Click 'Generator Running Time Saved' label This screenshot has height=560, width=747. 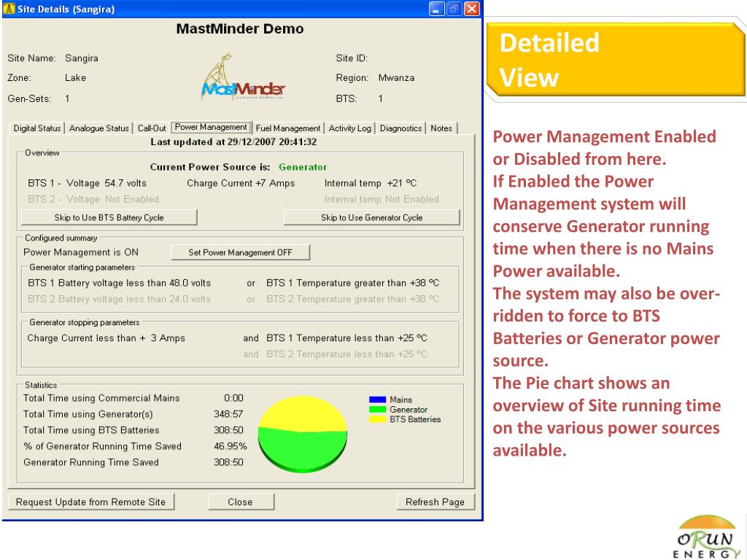[x=91, y=462]
